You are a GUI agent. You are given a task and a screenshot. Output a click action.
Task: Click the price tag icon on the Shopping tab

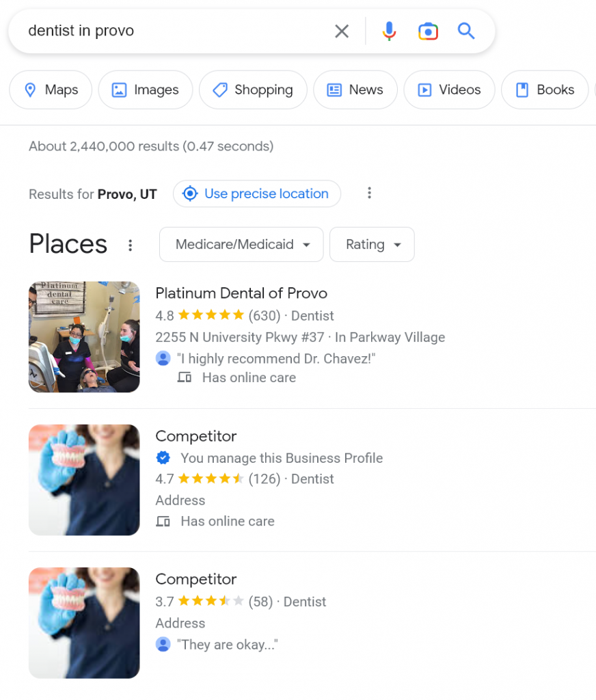[219, 90]
